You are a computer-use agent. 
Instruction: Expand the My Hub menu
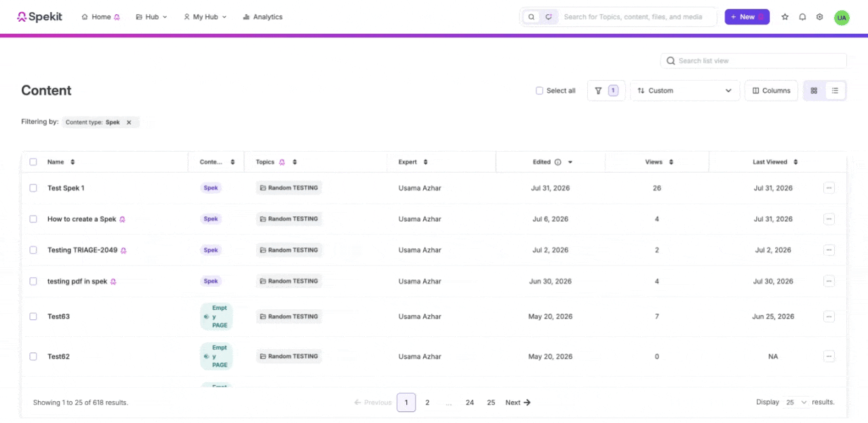[205, 17]
